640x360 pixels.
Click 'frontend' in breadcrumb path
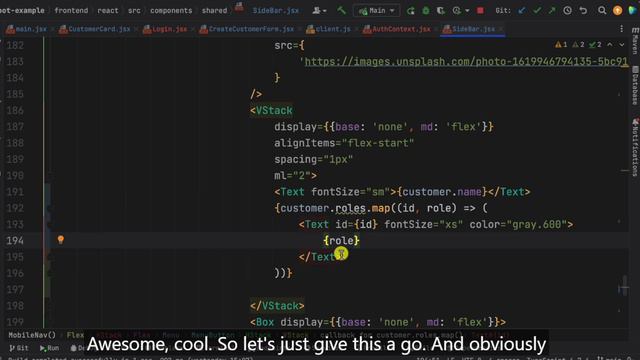(71, 11)
